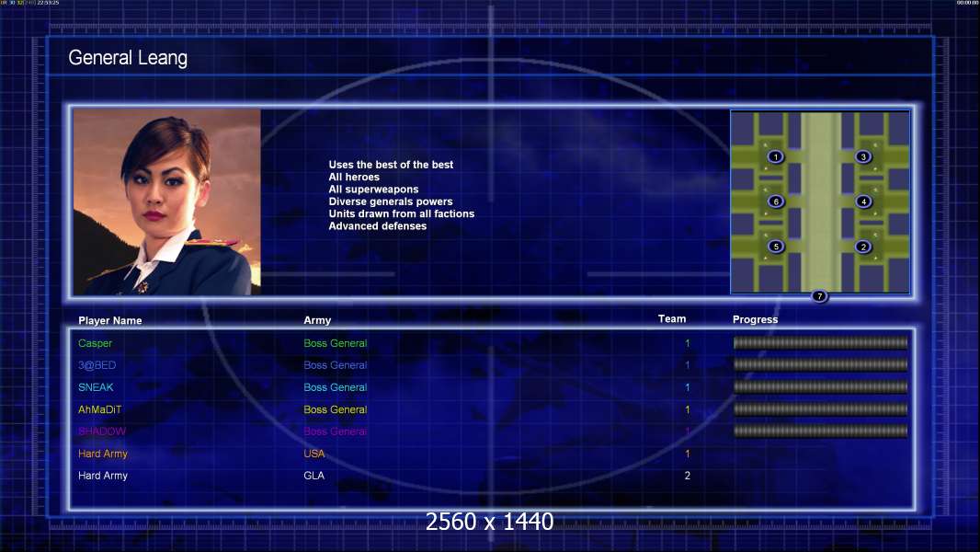The width and height of the screenshot is (980, 552).
Task: Click marker 7 below the map preview
Action: pyautogui.click(x=819, y=295)
